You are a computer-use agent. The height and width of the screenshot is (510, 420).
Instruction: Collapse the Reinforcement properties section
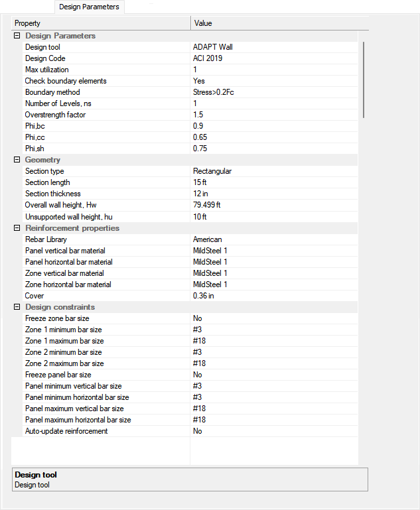[x=17, y=228]
